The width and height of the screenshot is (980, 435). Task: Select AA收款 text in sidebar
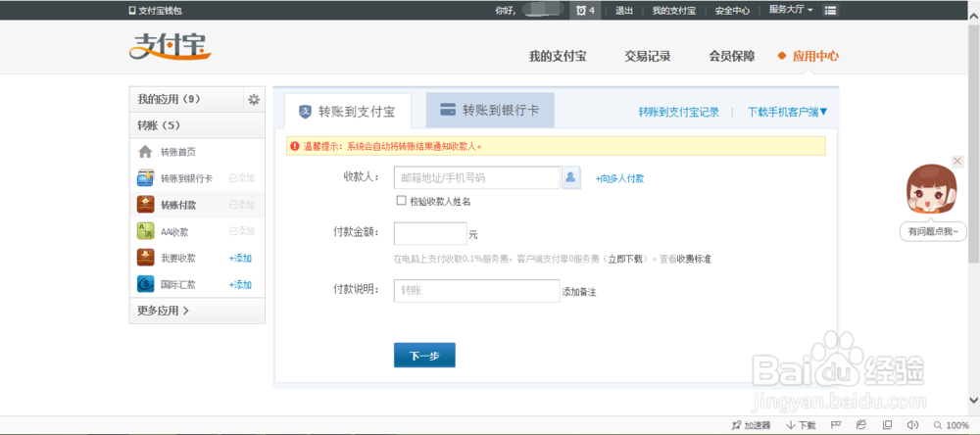click(x=174, y=232)
